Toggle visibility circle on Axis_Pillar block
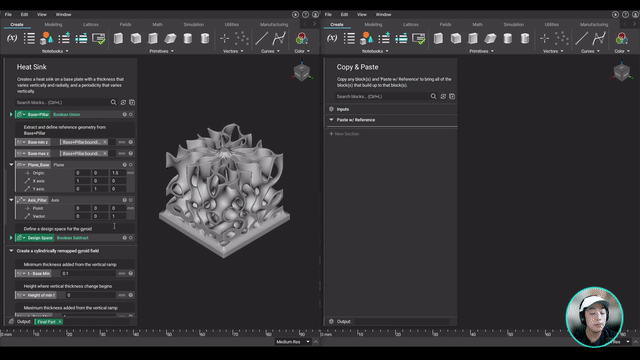The width and height of the screenshot is (640, 360). [x=131, y=200]
